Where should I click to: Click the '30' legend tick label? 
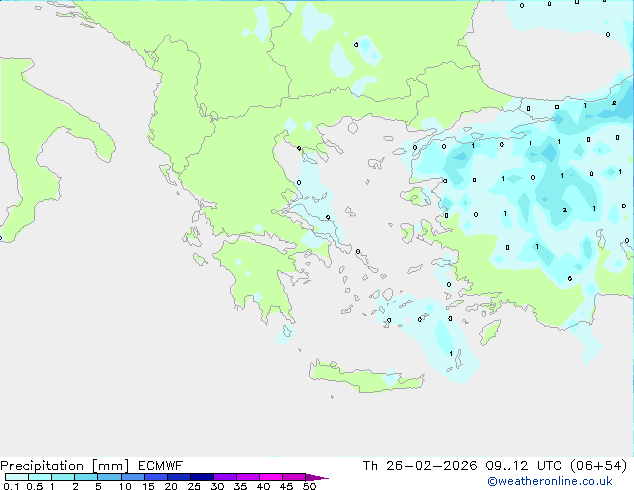[217, 486]
